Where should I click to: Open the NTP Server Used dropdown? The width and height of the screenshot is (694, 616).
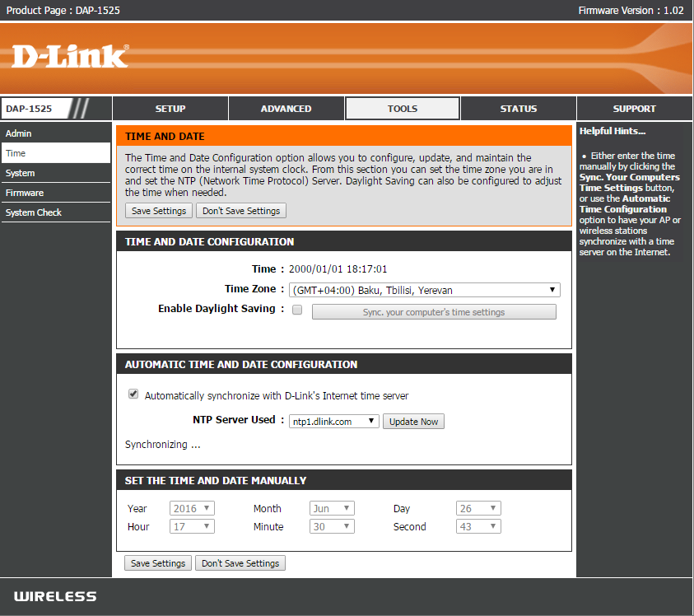pos(333,421)
